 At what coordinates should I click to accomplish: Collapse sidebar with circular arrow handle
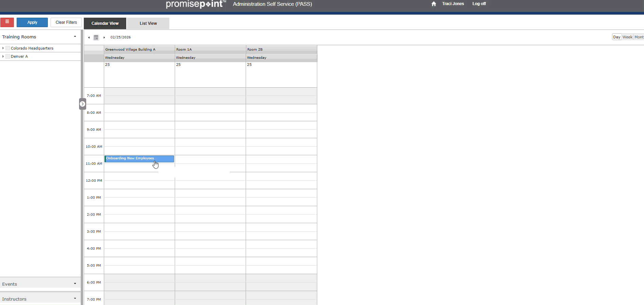tap(82, 104)
